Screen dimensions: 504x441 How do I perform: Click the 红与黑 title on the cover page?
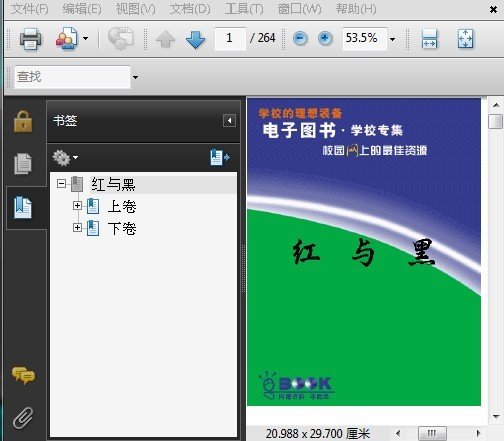coord(363,252)
